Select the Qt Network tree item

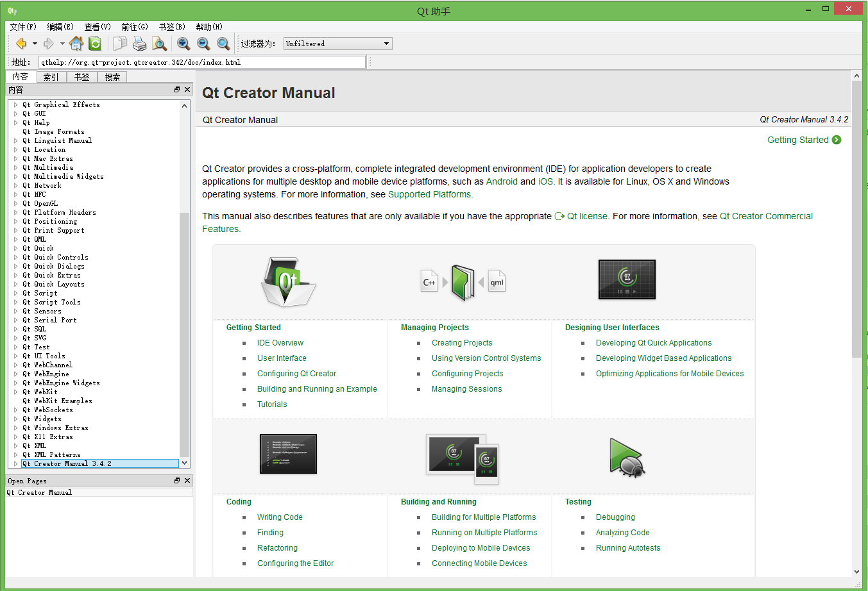tap(42, 185)
